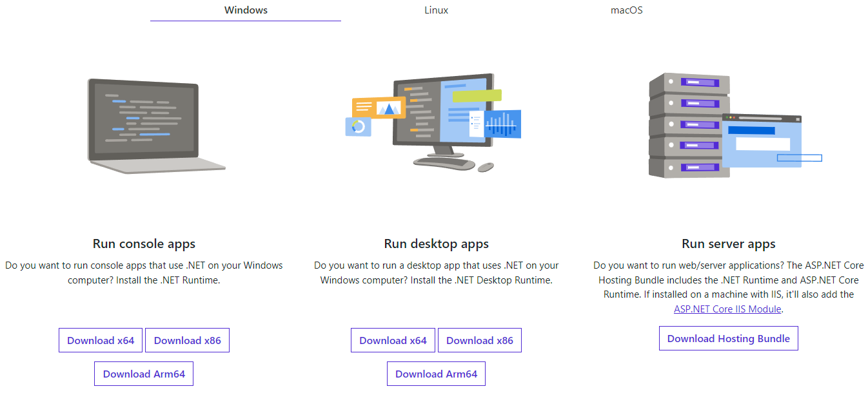868x393 pixels.
Task: Click the console apps description paragraph
Action: pos(144,273)
